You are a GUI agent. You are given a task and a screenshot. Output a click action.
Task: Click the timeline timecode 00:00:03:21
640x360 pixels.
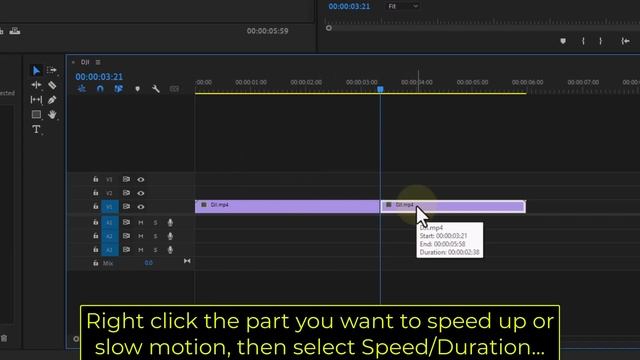tap(99, 77)
